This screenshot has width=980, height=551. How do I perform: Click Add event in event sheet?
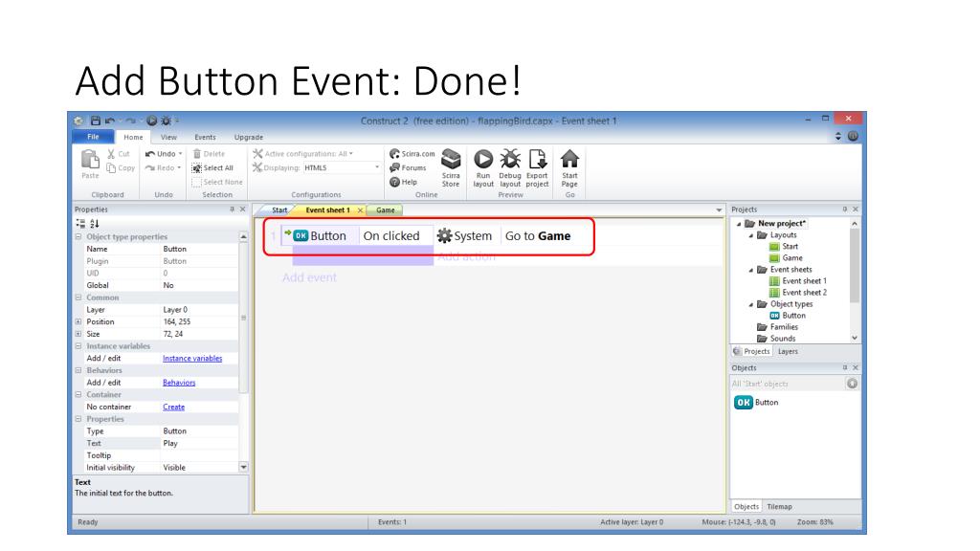(x=309, y=277)
